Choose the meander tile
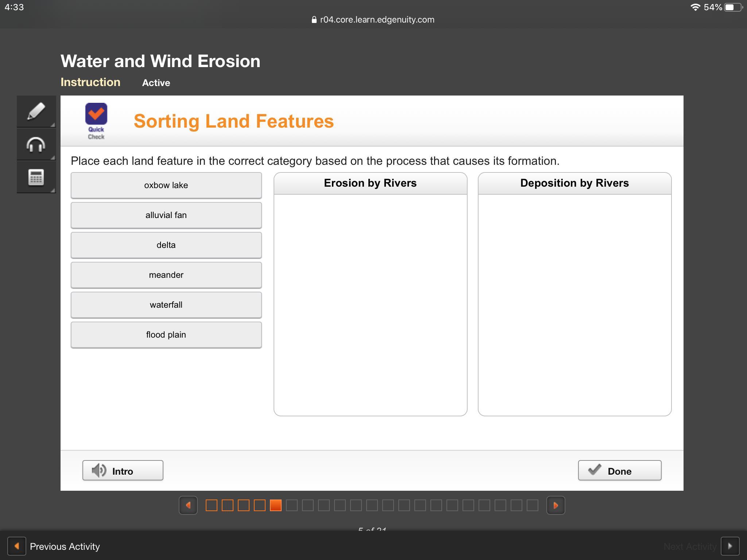 coord(166,275)
